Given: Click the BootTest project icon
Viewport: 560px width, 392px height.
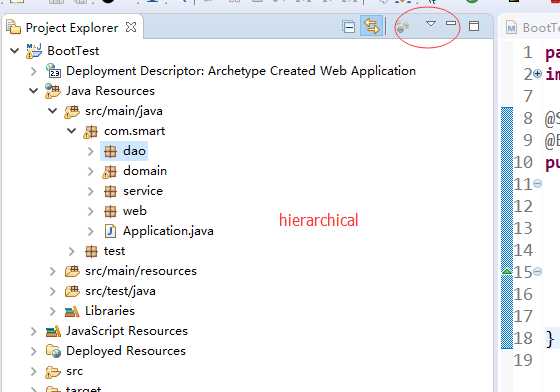Looking at the screenshot, I should 34,51.
